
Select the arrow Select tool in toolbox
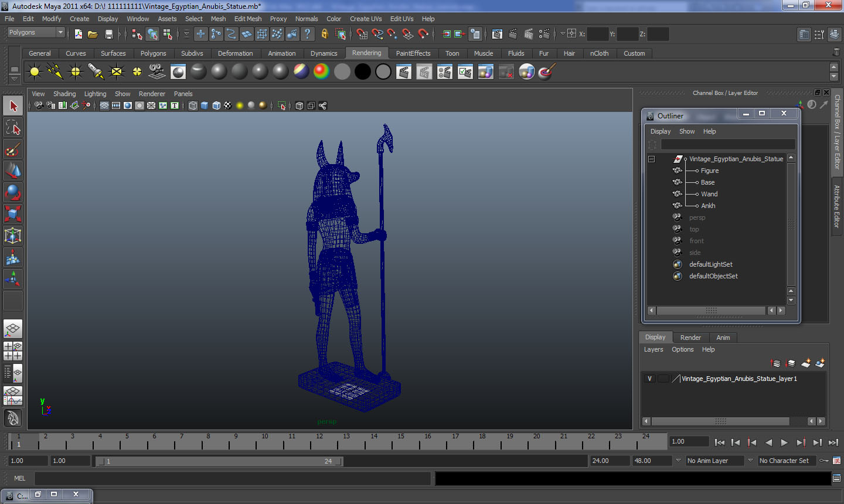tap(13, 106)
